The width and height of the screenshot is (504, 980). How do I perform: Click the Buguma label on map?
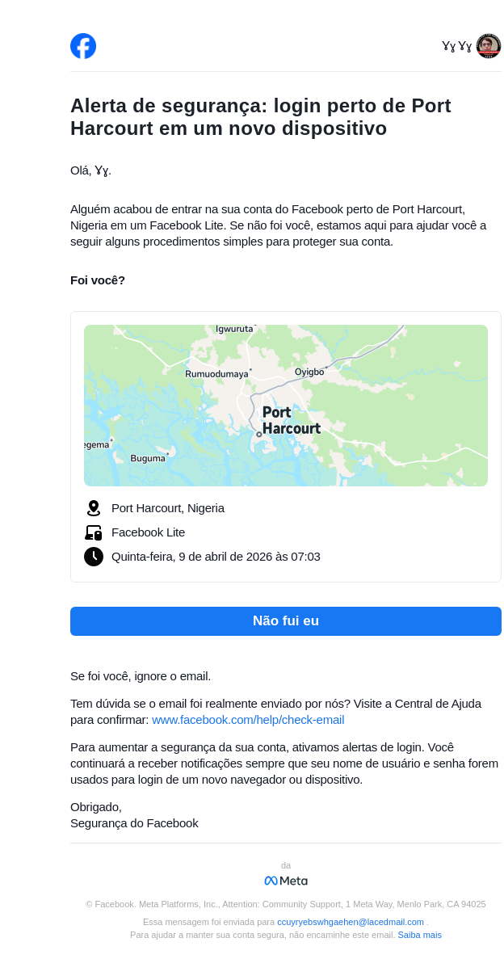[148, 458]
